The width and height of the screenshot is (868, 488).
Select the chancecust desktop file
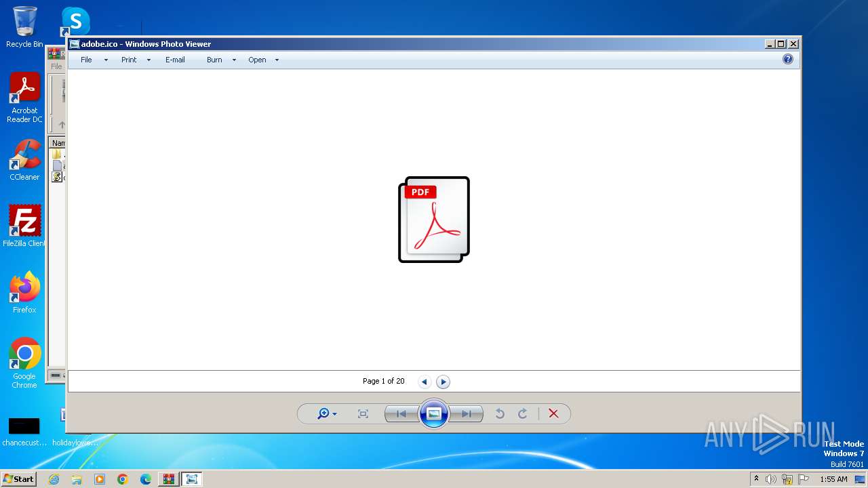click(24, 432)
